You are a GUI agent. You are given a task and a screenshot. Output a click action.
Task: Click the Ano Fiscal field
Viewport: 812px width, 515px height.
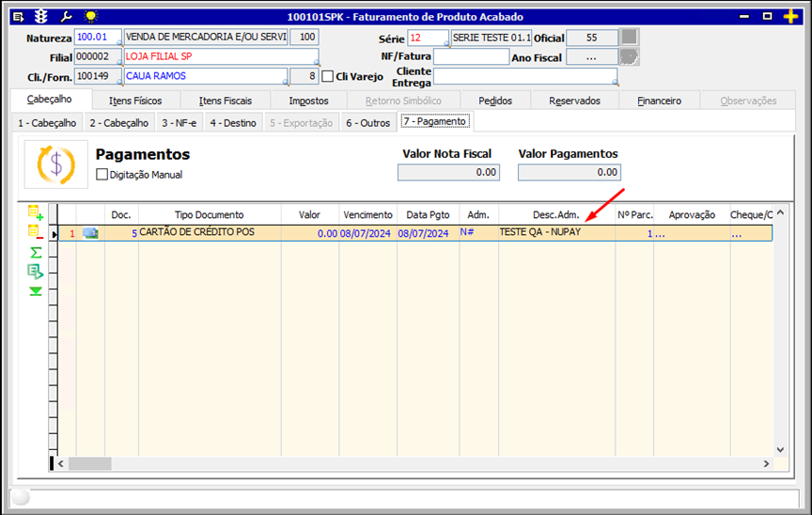(x=592, y=57)
